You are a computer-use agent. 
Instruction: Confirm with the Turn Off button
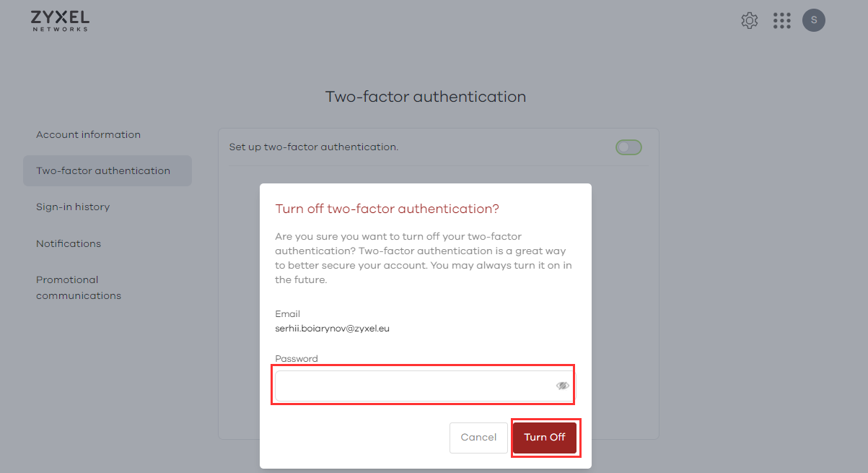tap(545, 438)
